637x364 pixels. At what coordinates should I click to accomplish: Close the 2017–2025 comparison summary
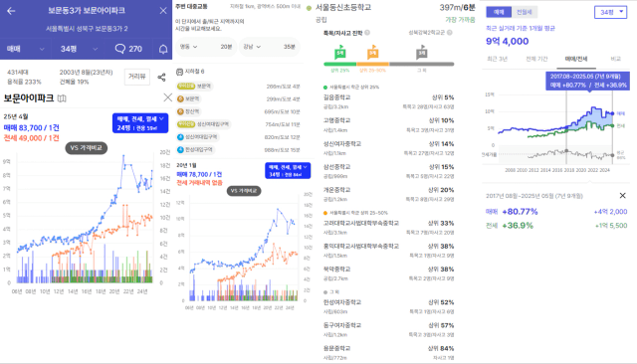tap(622, 196)
